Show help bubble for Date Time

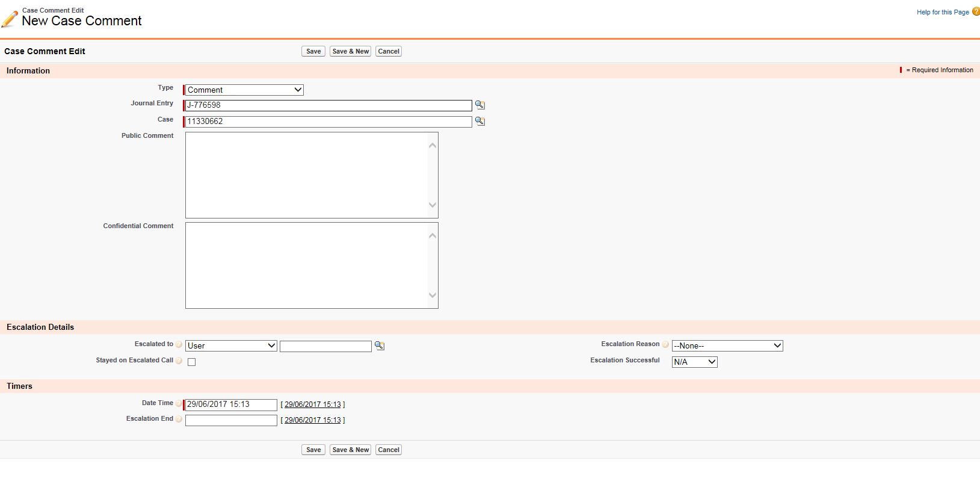pos(179,403)
